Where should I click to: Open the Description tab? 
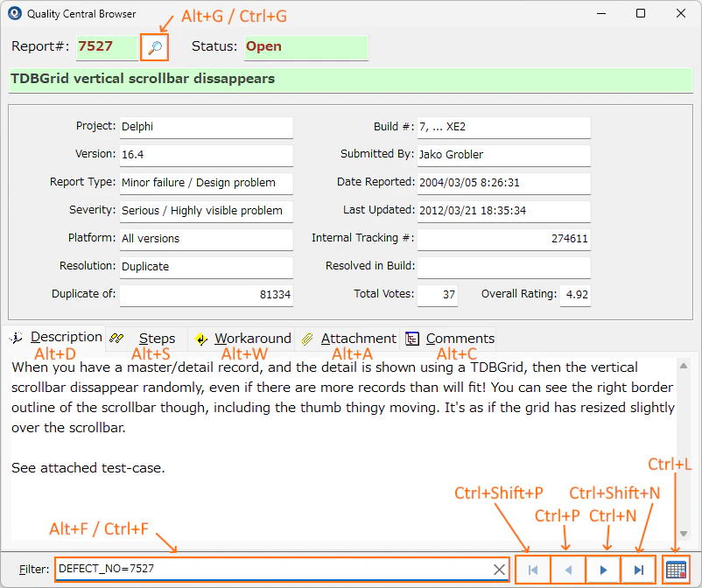(56, 337)
